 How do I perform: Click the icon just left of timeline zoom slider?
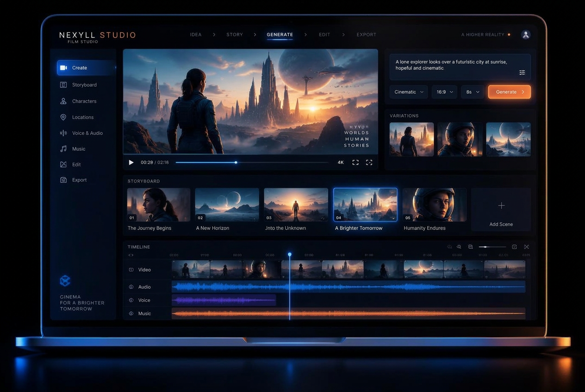click(x=470, y=247)
